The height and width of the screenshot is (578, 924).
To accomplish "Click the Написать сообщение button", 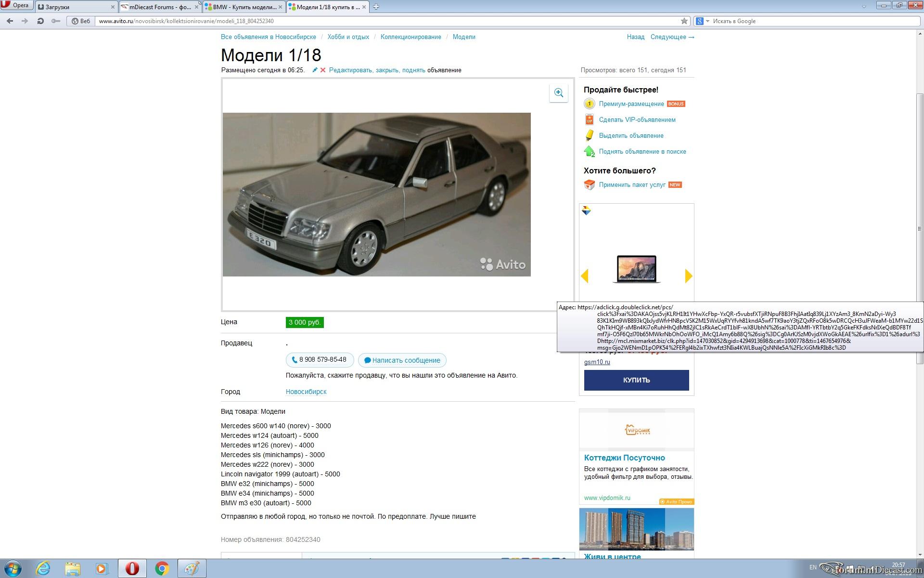I will [x=402, y=360].
